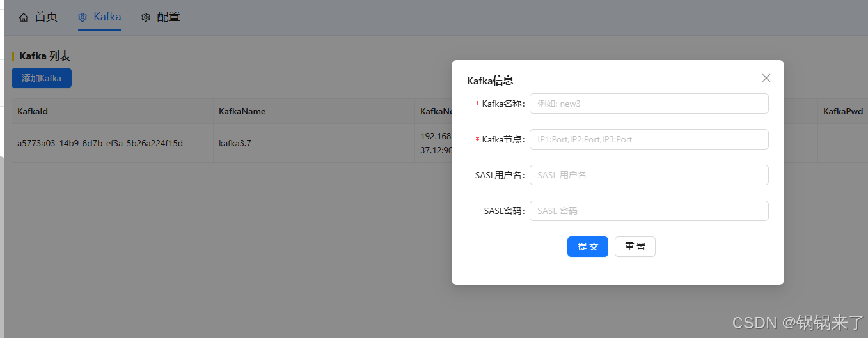The height and width of the screenshot is (338, 868).
Task: Click the home icon beside 首页
Action: pyautogui.click(x=24, y=17)
